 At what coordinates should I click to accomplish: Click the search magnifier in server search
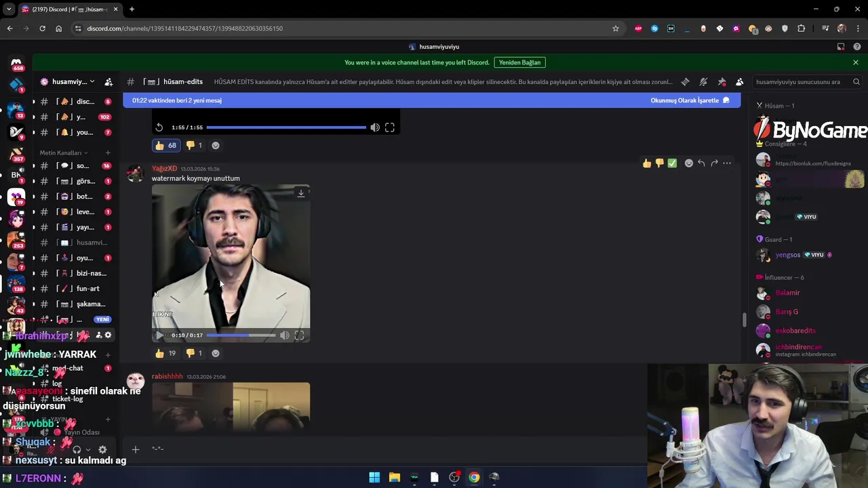pos(856,82)
